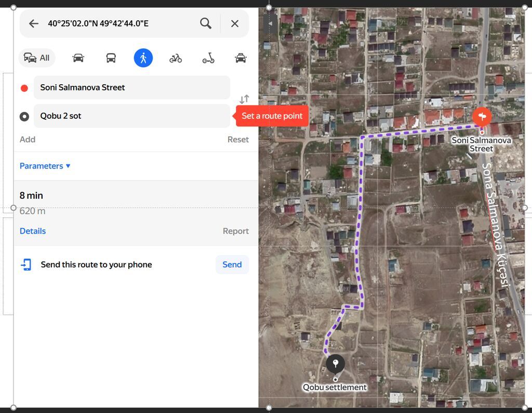
Task: Click the 620 m distance text
Action: tap(32, 211)
